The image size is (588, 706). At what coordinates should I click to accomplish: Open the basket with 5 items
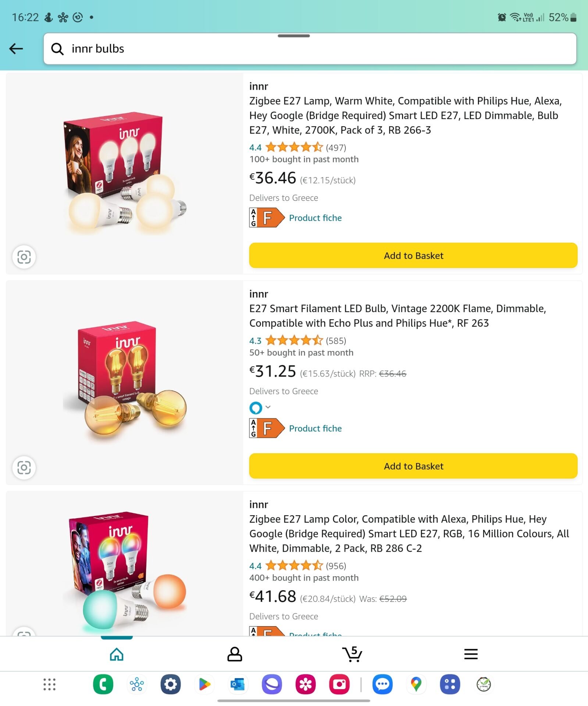coord(352,654)
